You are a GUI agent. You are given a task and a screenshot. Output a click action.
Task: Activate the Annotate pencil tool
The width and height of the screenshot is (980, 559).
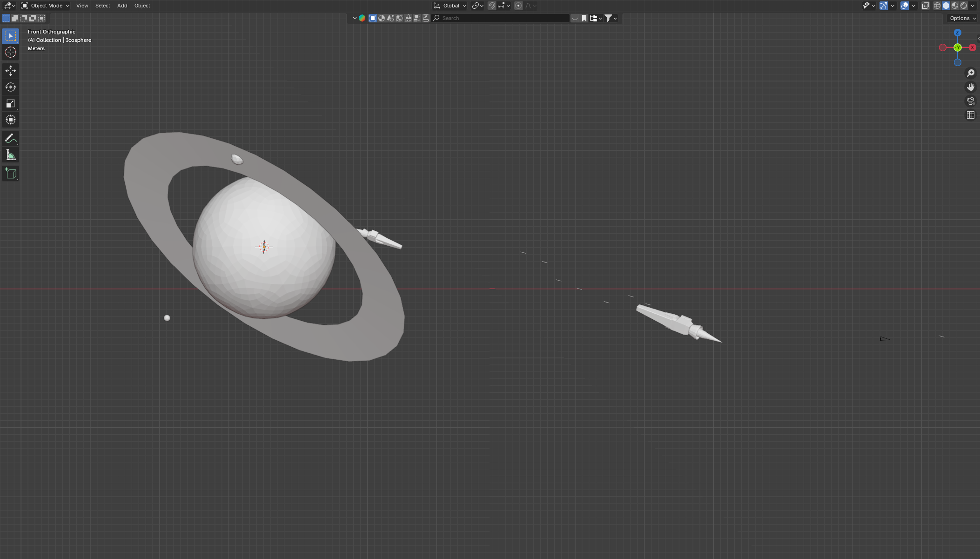point(10,138)
